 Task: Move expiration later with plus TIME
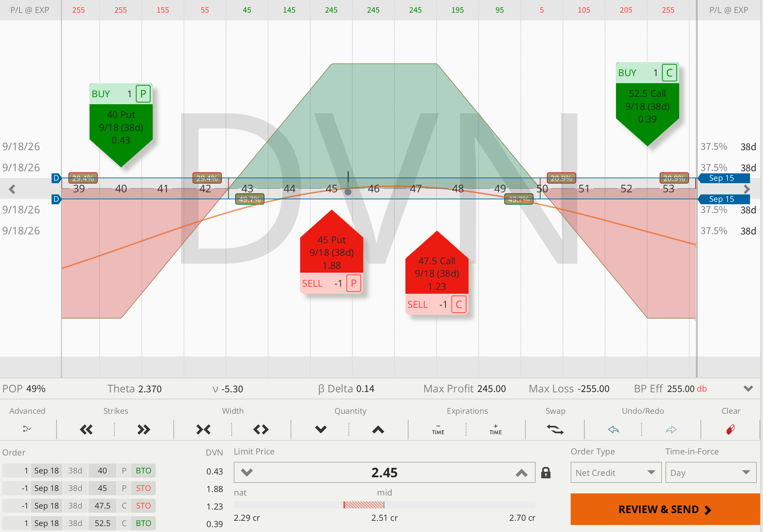click(x=496, y=430)
